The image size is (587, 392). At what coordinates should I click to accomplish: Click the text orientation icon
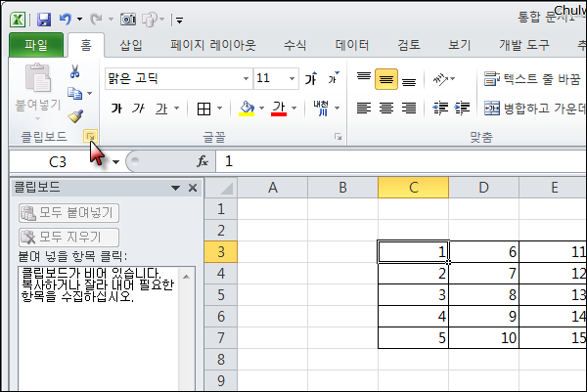[x=440, y=79]
